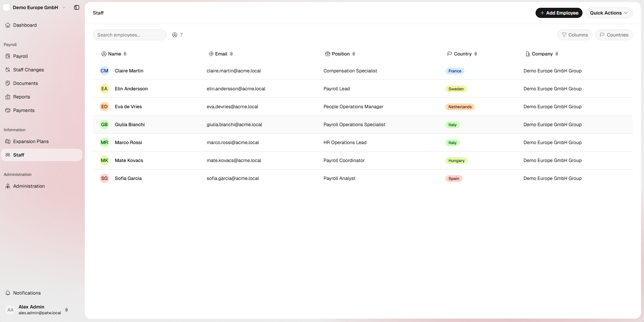Open Dashboard in the sidebar
This screenshot has height=322, width=644.
click(x=42, y=25)
